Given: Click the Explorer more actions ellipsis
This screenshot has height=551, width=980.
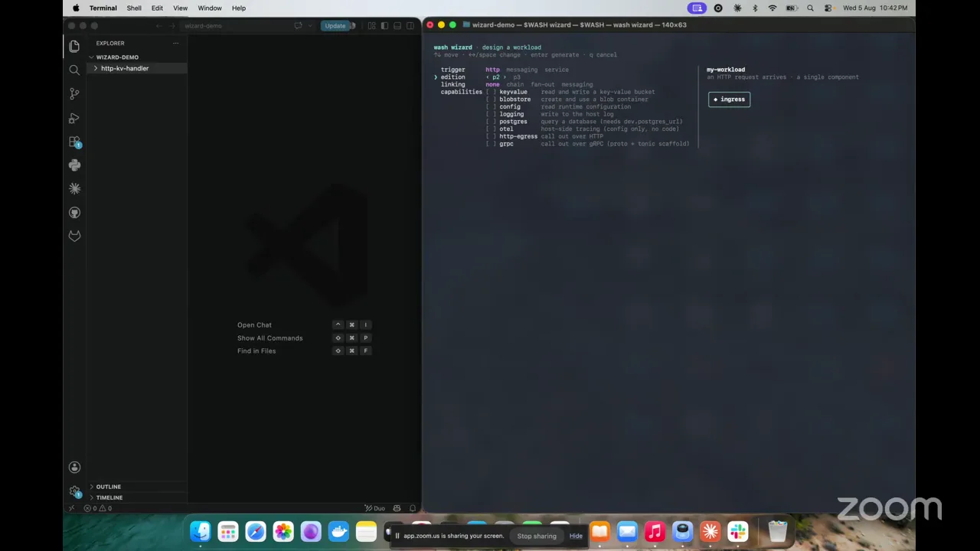Looking at the screenshot, I should pos(175,43).
